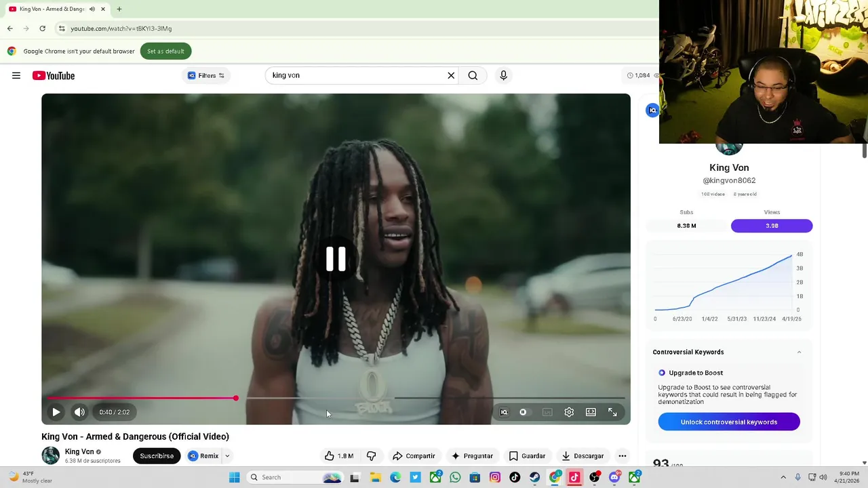Enter fullscreen mode

point(612,412)
